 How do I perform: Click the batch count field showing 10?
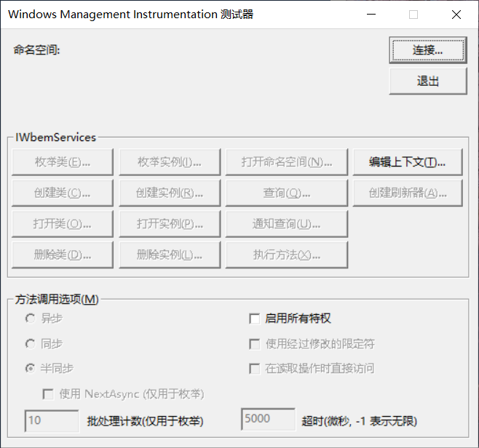(x=52, y=421)
